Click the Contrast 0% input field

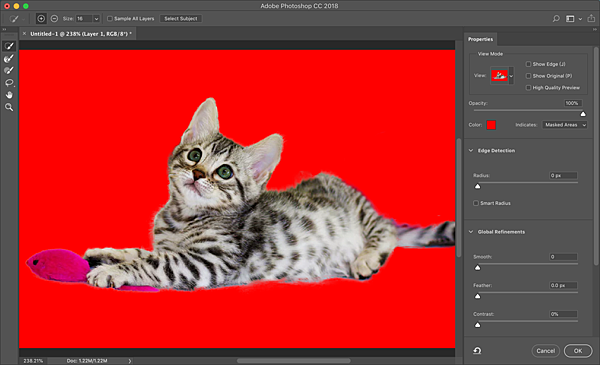tap(563, 314)
